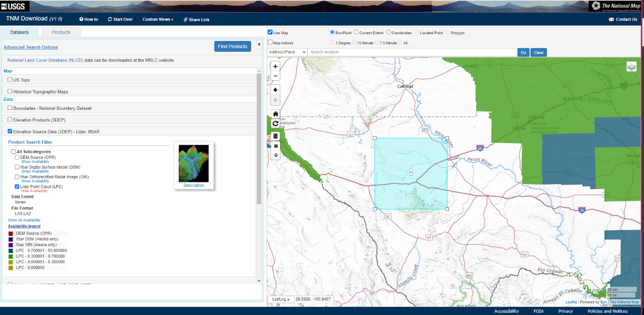Enable the US Topo checkbox
Image resolution: width=644 pixels, height=315 pixels.
10,79
